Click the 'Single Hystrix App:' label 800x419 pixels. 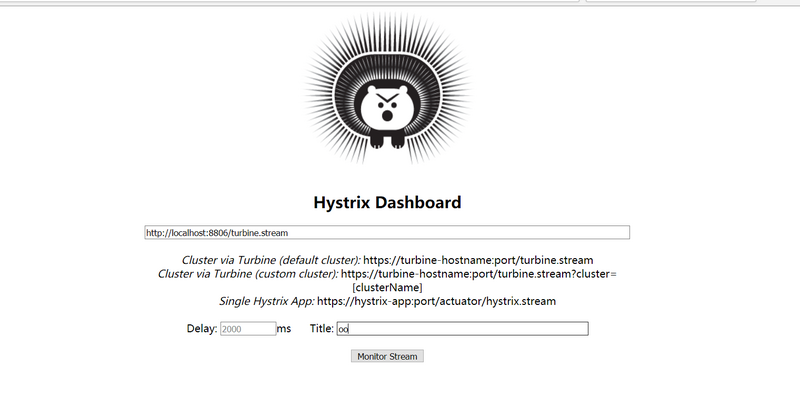point(267,301)
